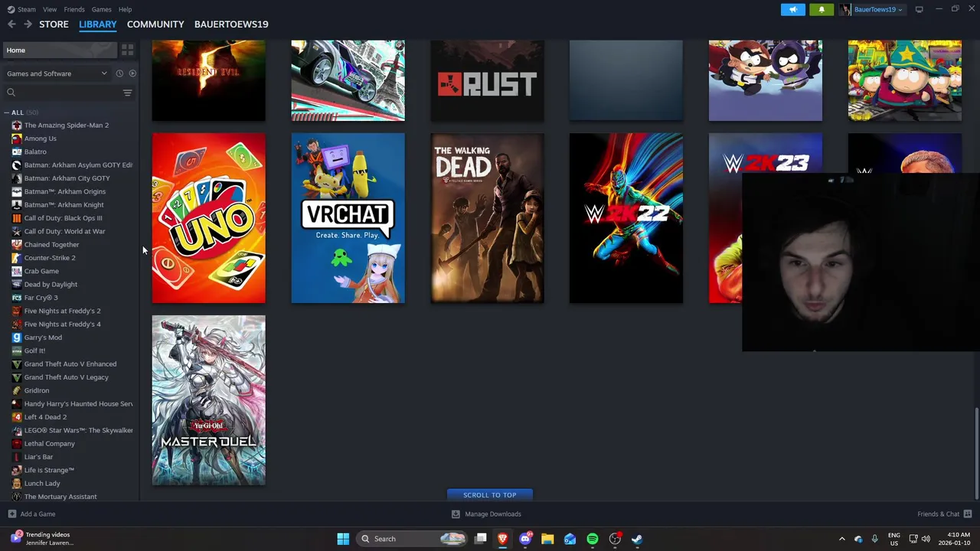Open advanced filter options icon in search
This screenshot has width=980, height=551.
pos(127,93)
